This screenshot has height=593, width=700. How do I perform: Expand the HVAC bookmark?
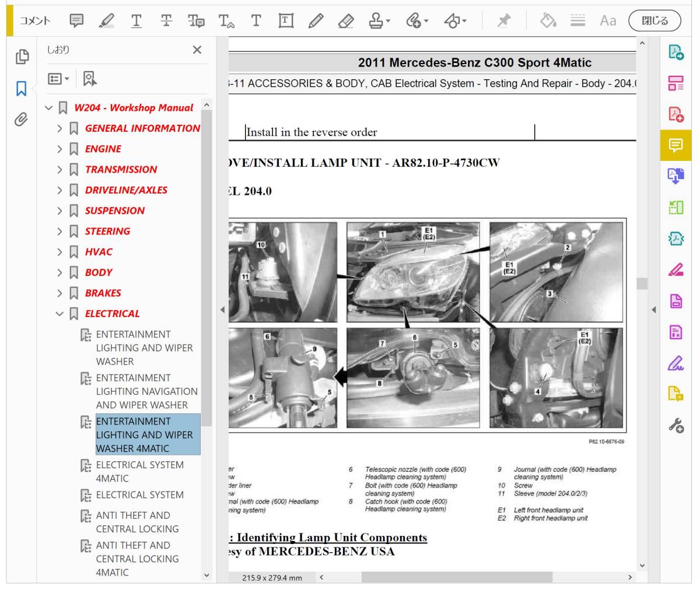pos(60,252)
